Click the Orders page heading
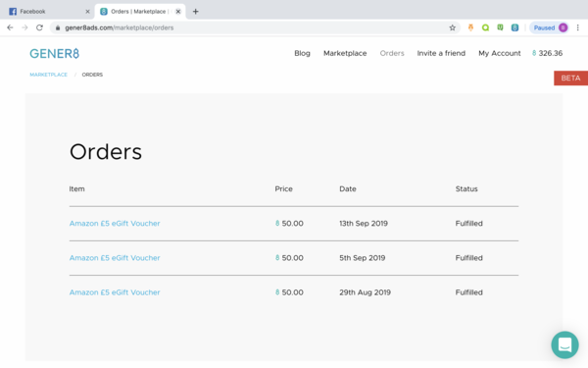This screenshot has height=368, width=588. [x=106, y=152]
